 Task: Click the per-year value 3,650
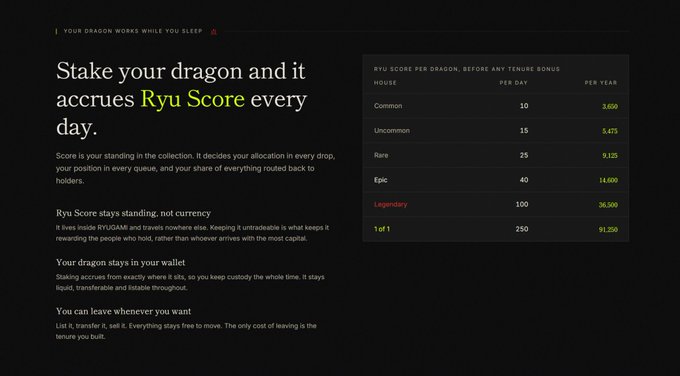pyautogui.click(x=610, y=106)
